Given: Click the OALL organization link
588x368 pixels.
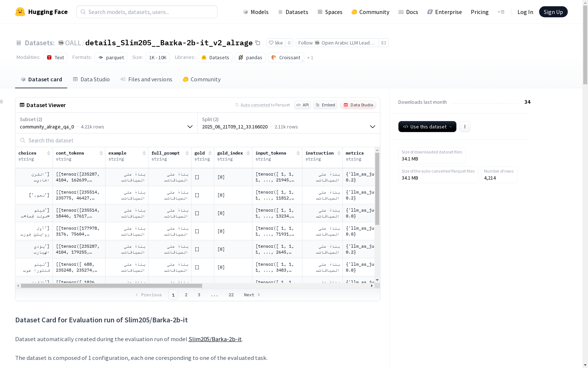Looking at the screenshot, I should pyautogui.click(x=73, y=43).
